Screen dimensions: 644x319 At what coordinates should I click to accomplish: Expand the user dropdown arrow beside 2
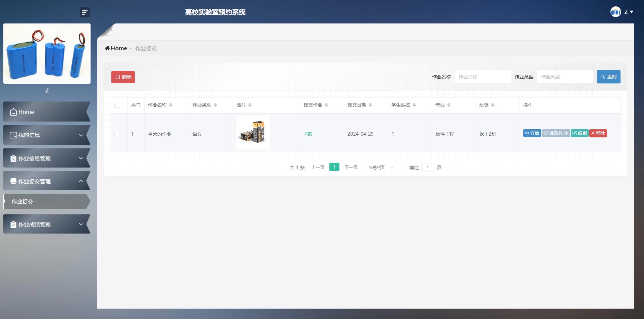click(x=632, y=12)
